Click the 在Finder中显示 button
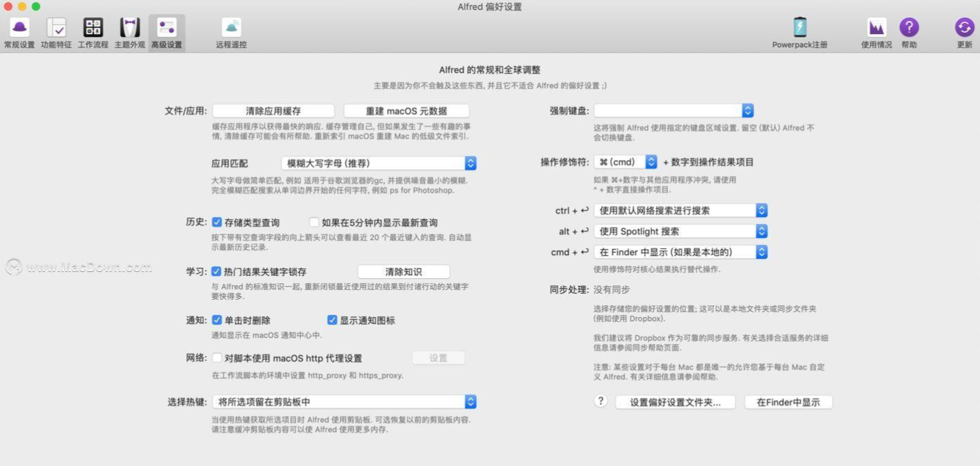Screen dimensions: 980x466 [x=788, y=403]
